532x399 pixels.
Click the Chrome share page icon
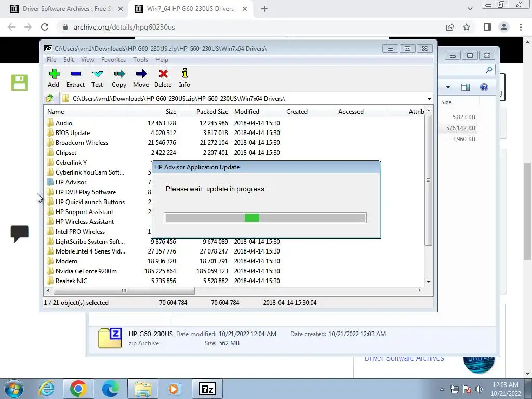[450, 27]
